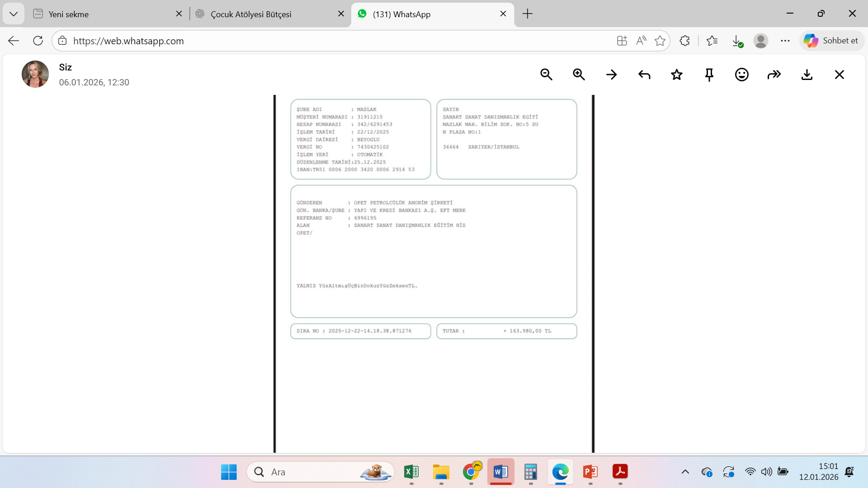Forward this image message
This screenshot has width=868, height=488.
774,75
